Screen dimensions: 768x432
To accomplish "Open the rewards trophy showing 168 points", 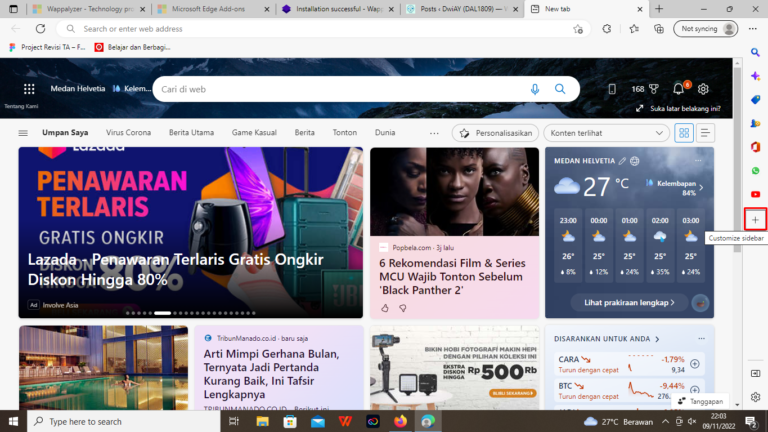I will coord(645,89).
